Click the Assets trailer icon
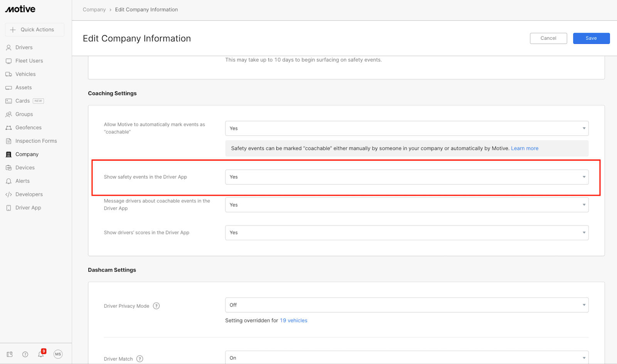This screenshot has width=617, height=364. pos(8,88)
